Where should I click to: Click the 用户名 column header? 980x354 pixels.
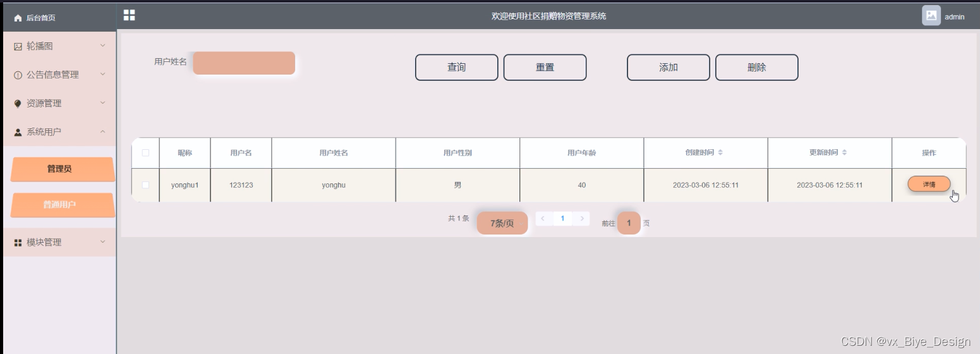[x=241, y=153]
